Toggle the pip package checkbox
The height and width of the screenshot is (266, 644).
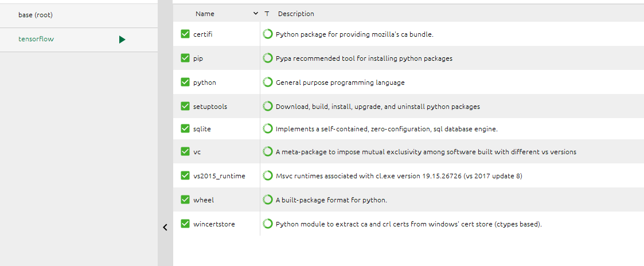coord(185,58)
